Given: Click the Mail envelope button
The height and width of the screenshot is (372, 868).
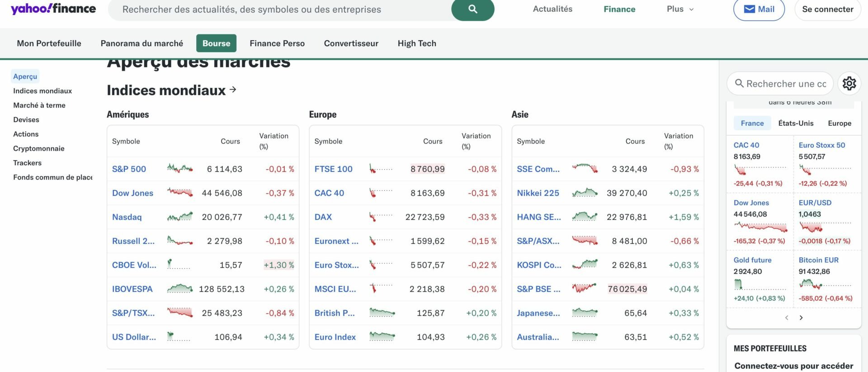Looking at the screenshot, I should [759, 9].
